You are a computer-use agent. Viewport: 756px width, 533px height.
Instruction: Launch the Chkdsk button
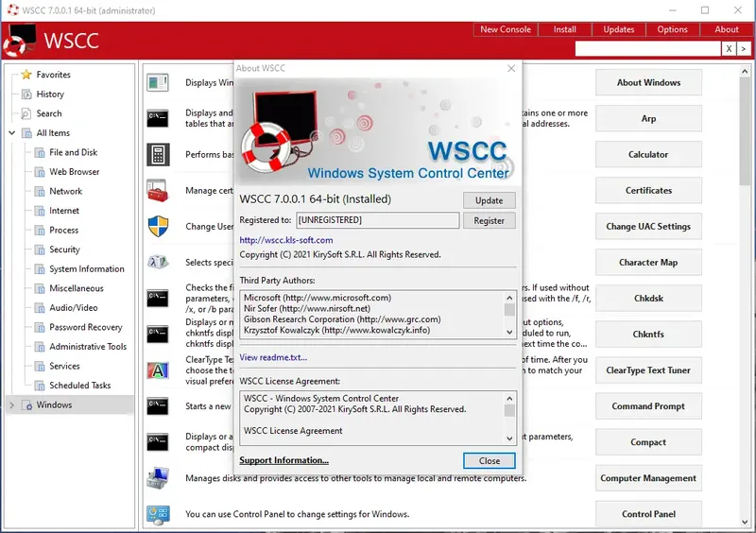pos(648,298)
